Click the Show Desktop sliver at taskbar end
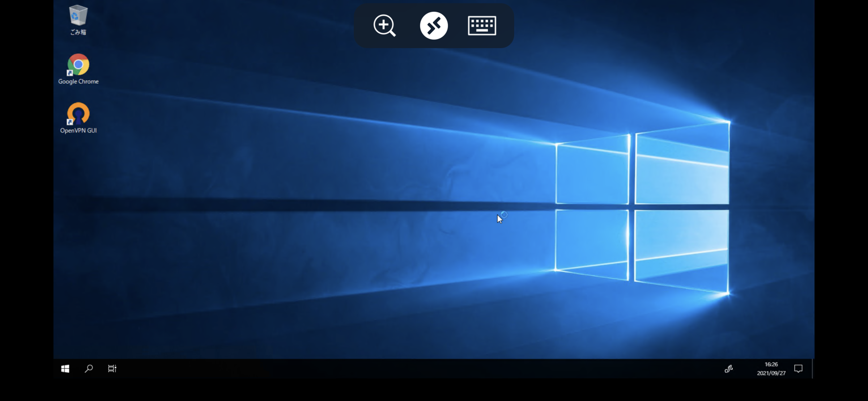Image resolution: width=868 pixels, height=401 pixels. [x=813, y=368]
